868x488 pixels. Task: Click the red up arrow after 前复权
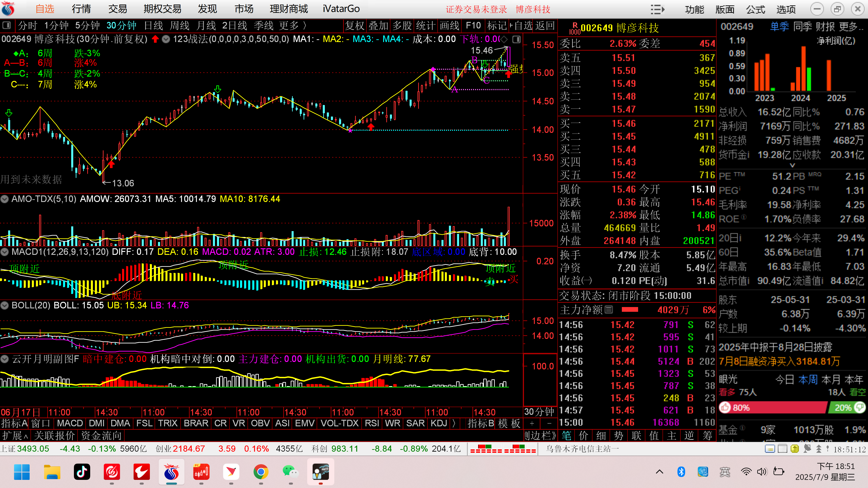155,39
